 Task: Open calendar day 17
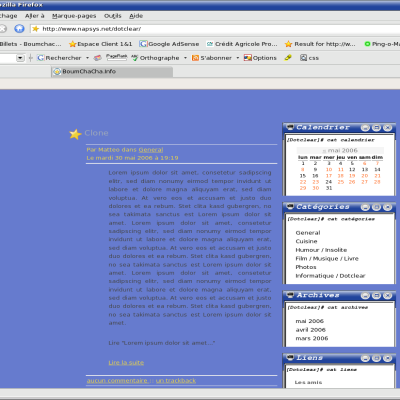pyautogui.click(x=329, y=176)
